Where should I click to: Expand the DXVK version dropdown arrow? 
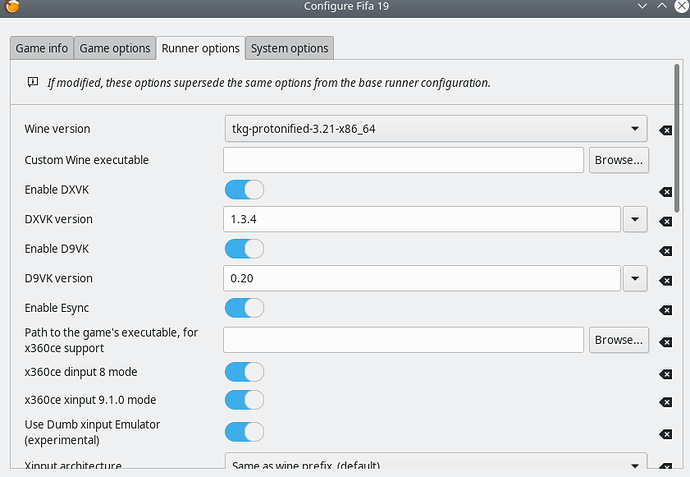point(635,219)
